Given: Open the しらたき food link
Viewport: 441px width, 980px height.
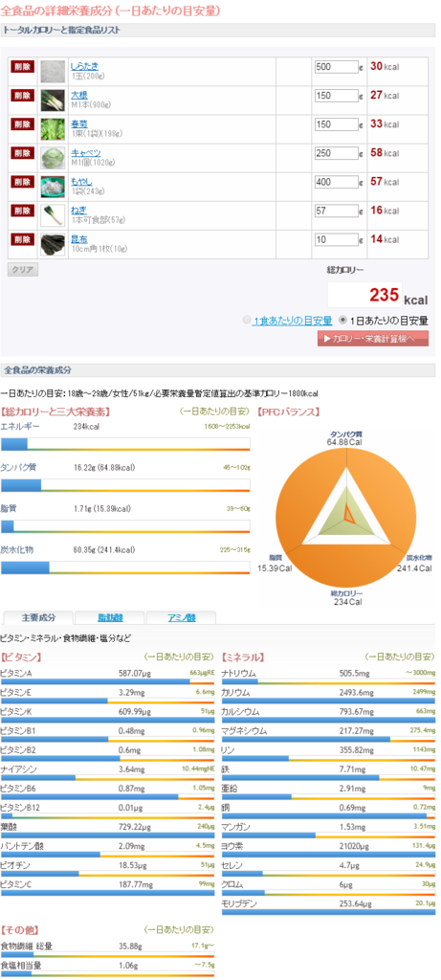Looking at the screenshot, I should [x=84, y=66].
